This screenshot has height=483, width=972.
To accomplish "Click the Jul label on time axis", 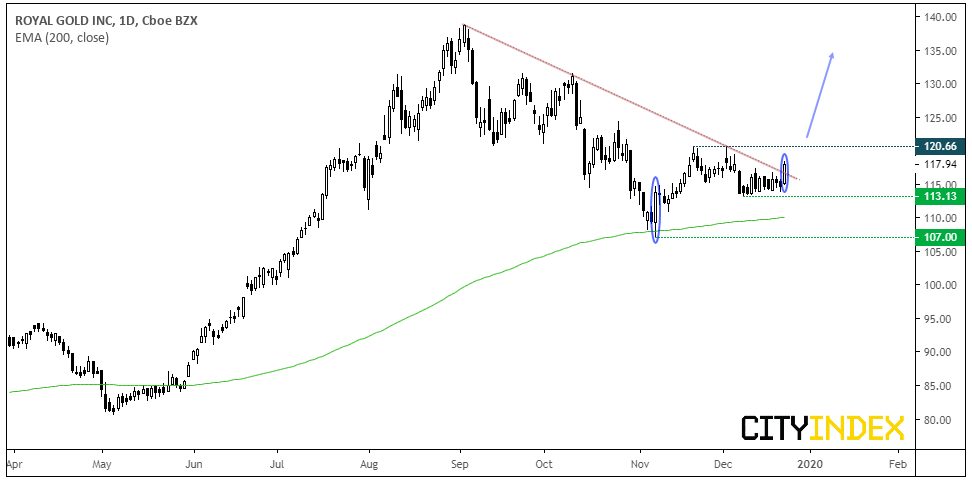I will pyautogui.click(x=278, y=463).
